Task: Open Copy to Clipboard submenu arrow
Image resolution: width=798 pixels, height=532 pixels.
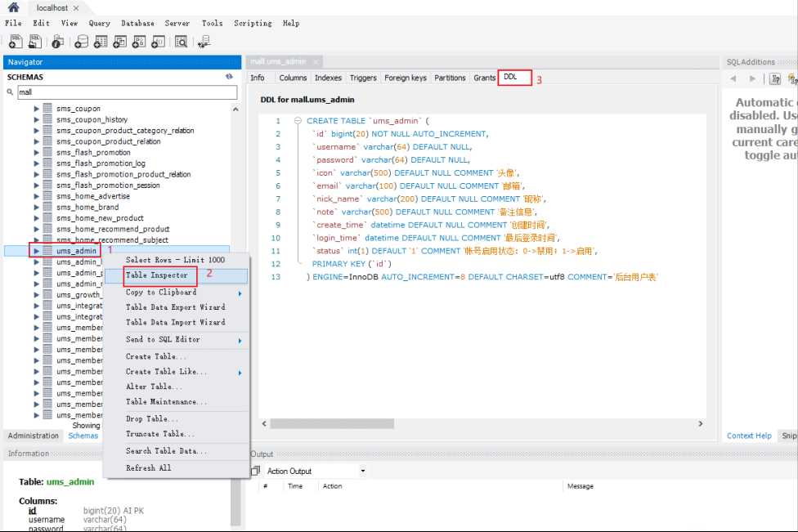Action: pos(240,293)
